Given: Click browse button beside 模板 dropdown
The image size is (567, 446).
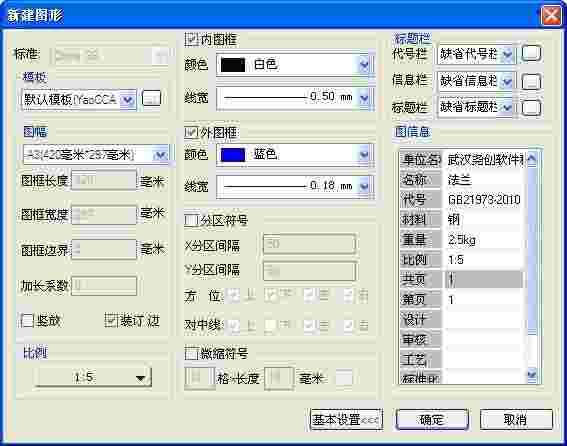Looking at the screenshot, I should point(151,98).
